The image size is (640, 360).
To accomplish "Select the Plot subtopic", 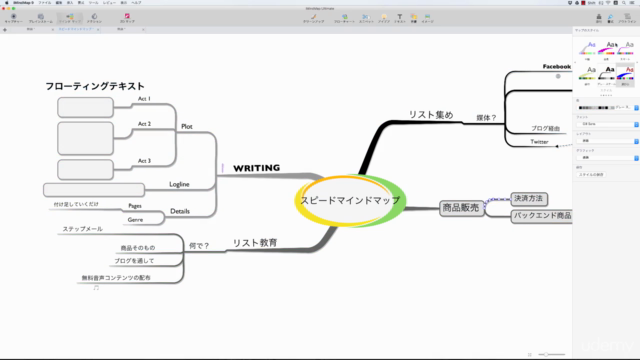I will [187, 127].
